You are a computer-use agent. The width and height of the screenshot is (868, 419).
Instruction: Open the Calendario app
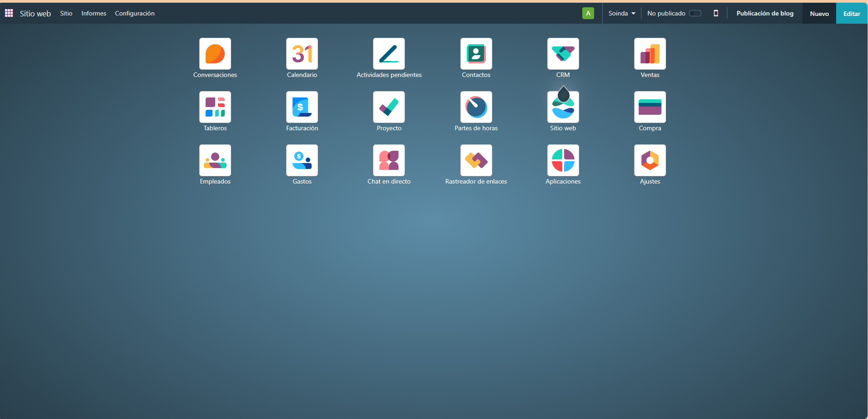(302, 54)
